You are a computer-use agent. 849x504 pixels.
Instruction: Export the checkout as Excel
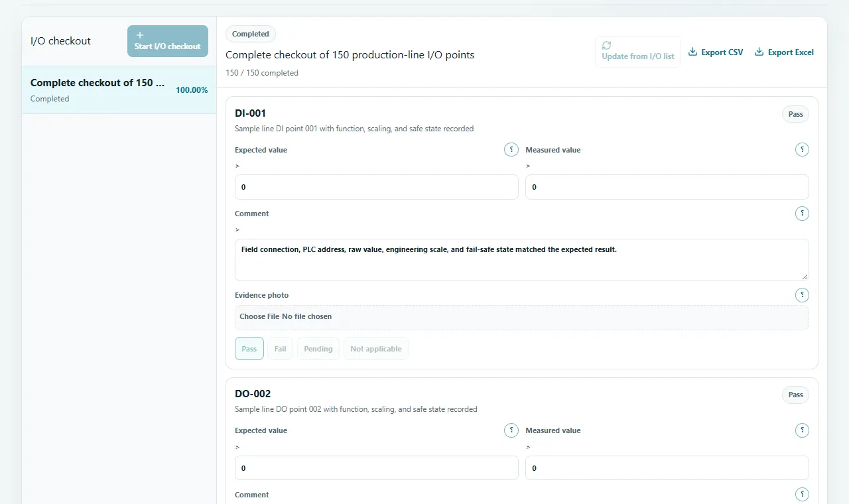point(784,52)
